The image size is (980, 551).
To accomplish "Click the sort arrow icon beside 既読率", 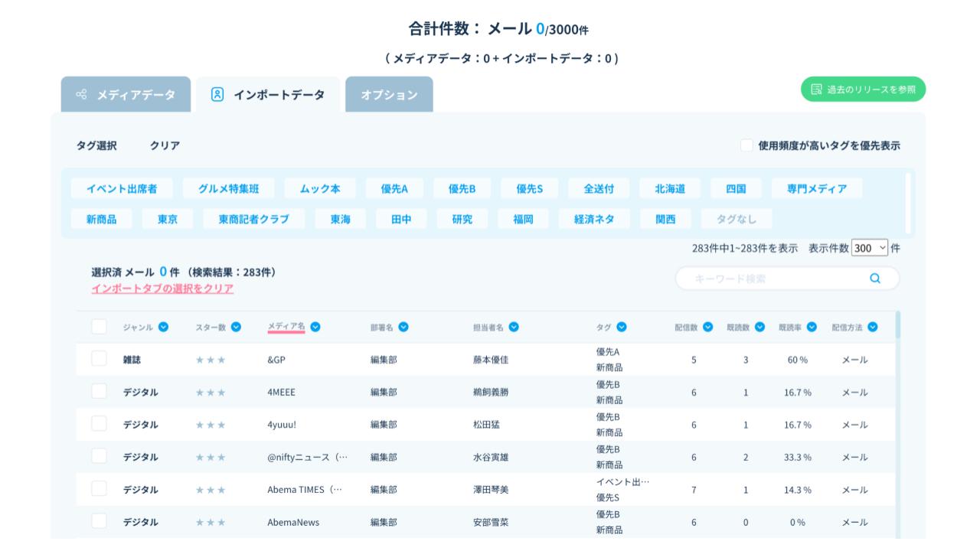I will tap(812, 327).
